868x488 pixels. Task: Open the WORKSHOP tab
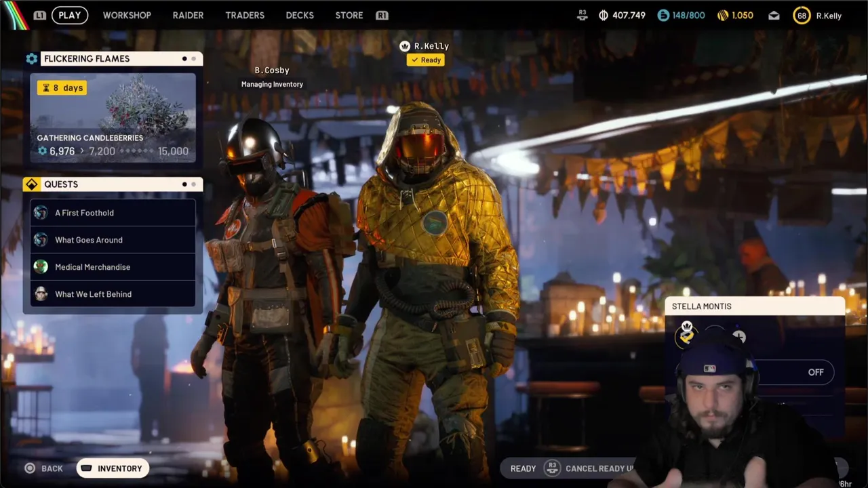127,15
